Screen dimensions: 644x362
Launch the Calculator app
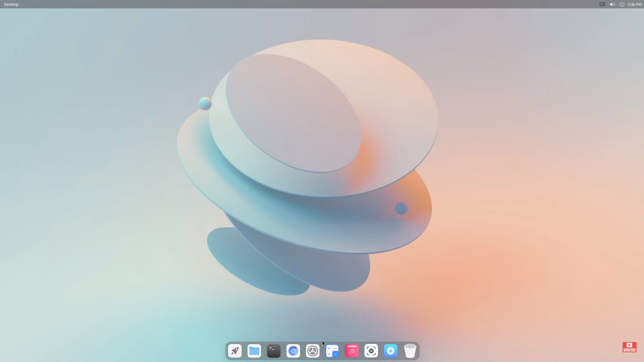click(332, 351)
